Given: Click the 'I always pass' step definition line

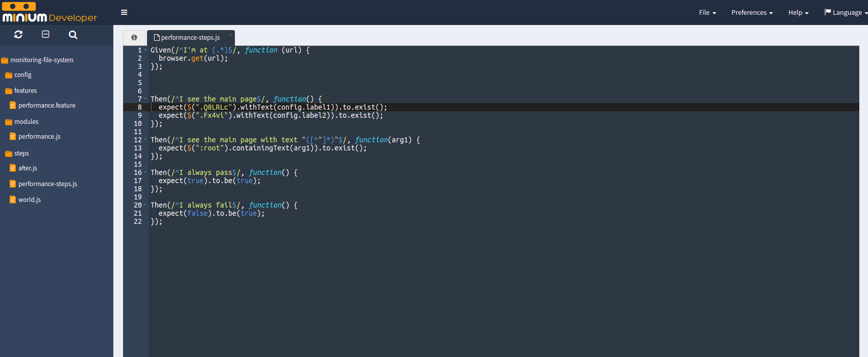Looking at the screenshot, I should (x=224, y=172).
